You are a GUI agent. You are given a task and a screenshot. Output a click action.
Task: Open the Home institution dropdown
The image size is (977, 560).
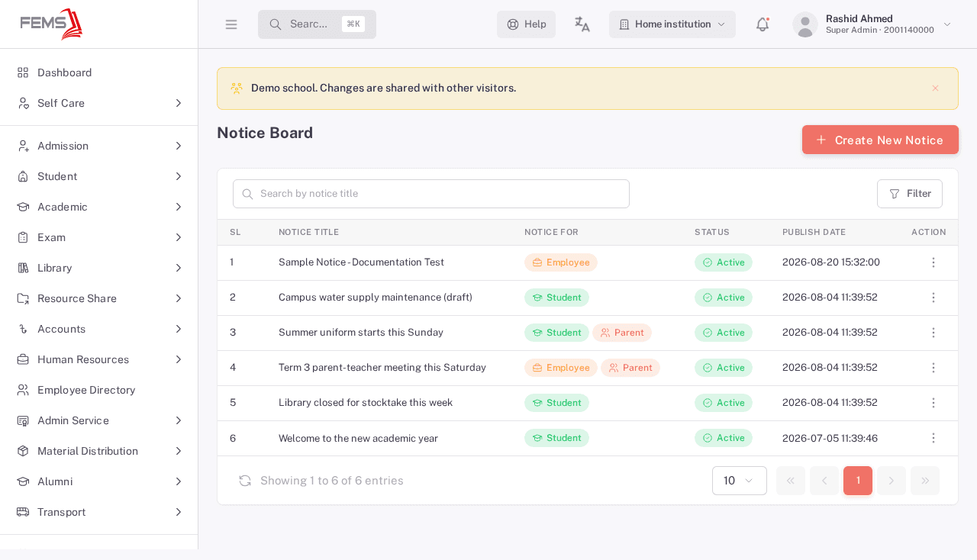[672, 24]
